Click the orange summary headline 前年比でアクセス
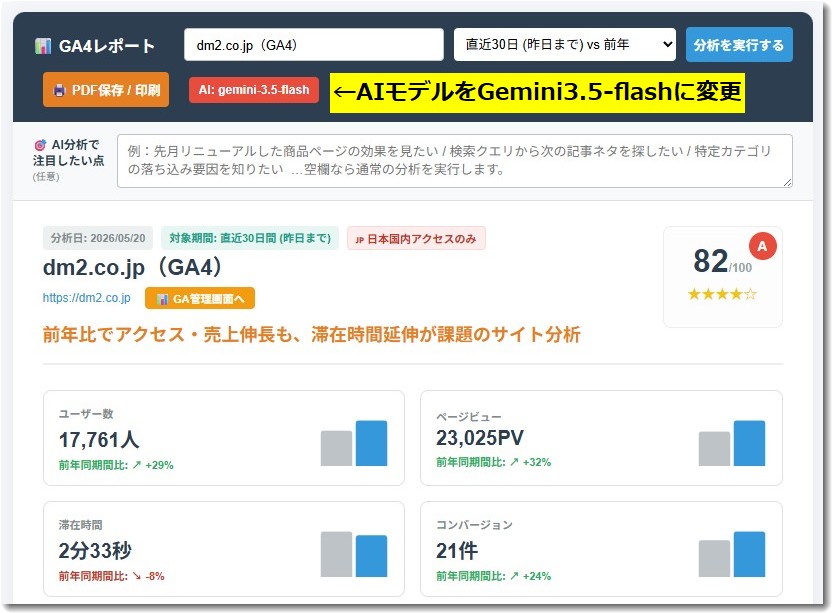The height and width of the screenshot is (613, 832). [x=311, y=334]
